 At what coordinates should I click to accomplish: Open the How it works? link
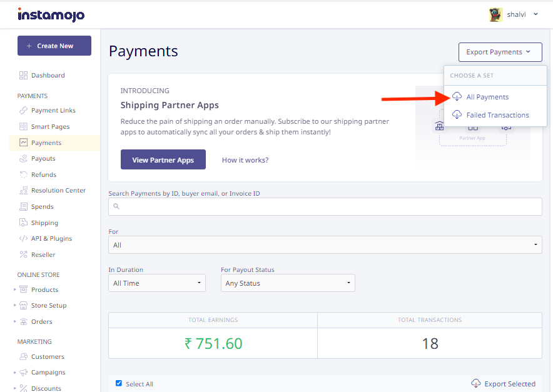245,160
